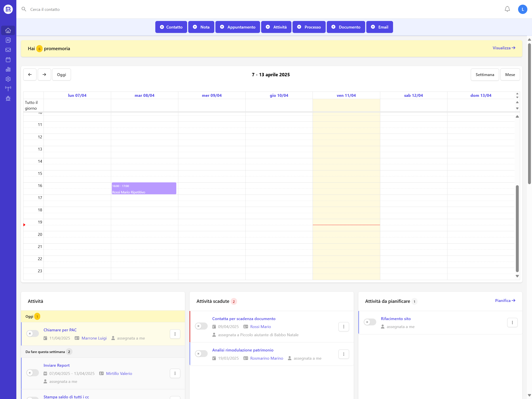Toggle completion of Rifacimento sito activity

pos(370,322)
